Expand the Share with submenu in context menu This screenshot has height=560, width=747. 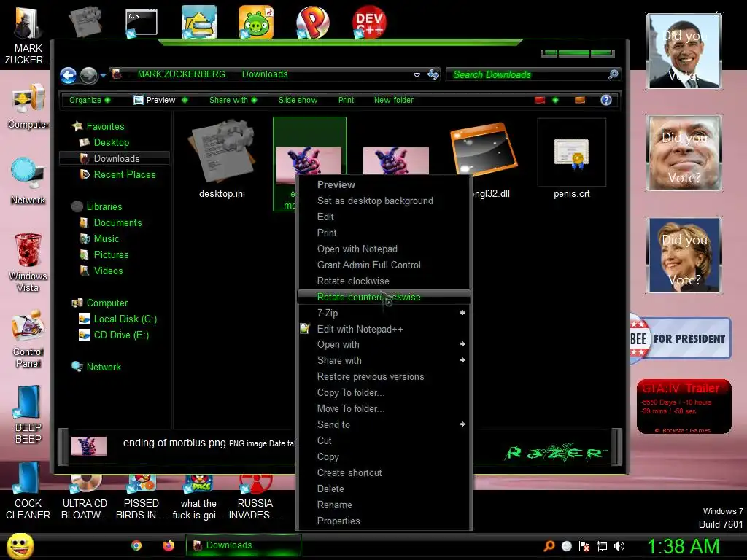384,360
